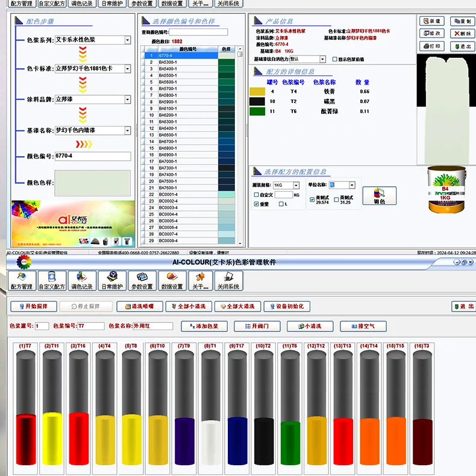Click the 退出 button in the lower device window
This screenshot has width=476, height=476.
point(463,306)
